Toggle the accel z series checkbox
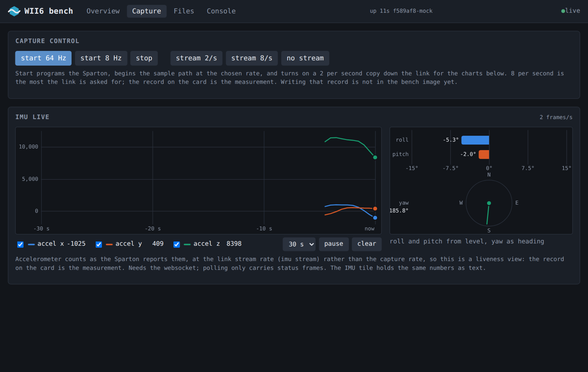 (176, 244)
